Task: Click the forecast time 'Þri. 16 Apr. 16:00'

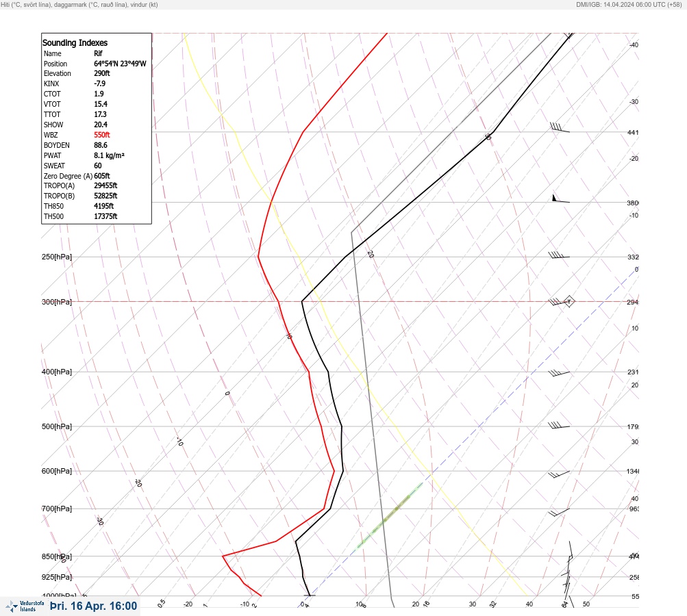Action: coord(93,606)
